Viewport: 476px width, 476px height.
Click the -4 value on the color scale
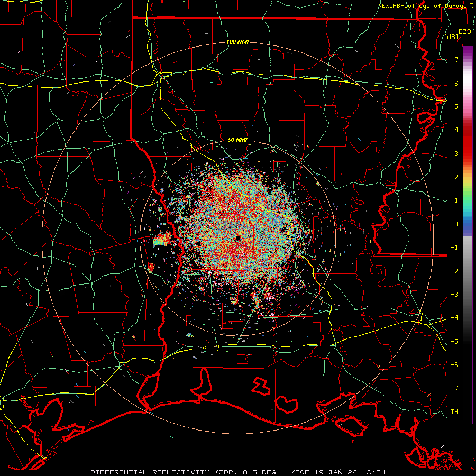[x=454, y=318]
